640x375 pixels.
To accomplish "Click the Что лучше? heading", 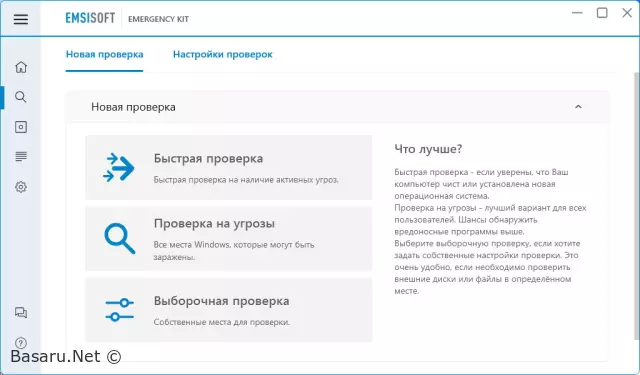I will tap(428, 149).
